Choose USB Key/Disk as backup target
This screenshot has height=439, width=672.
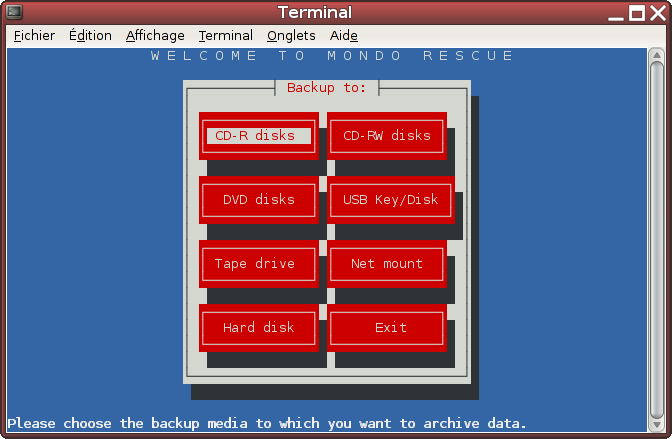pos(390,199)
